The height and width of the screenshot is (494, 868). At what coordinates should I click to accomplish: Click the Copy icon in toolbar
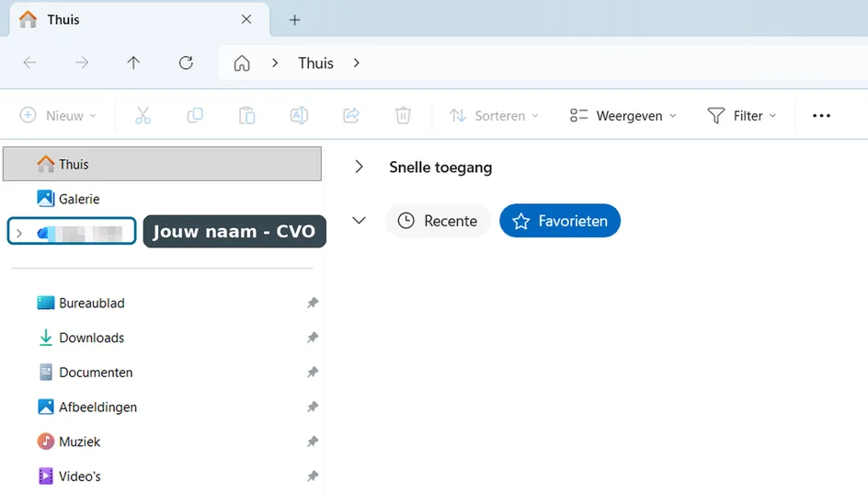click(195, 115)
